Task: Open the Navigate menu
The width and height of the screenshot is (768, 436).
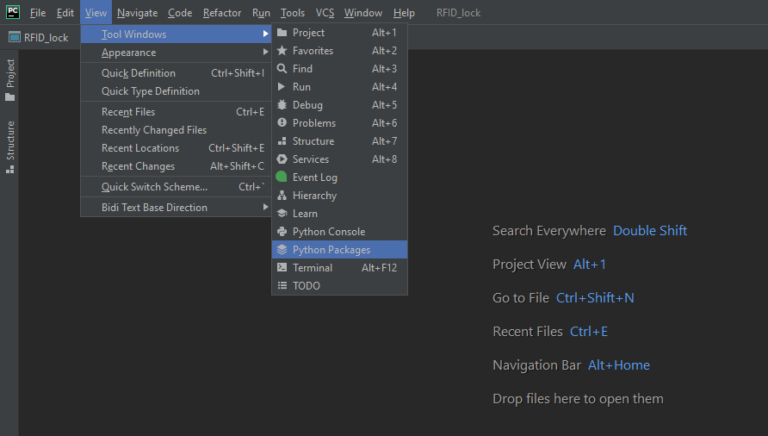Action: (x=136, y=13)
